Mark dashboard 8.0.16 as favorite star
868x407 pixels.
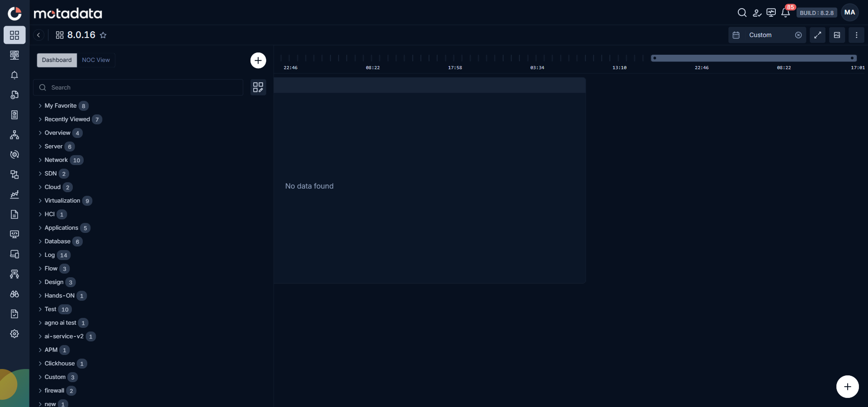103,35
